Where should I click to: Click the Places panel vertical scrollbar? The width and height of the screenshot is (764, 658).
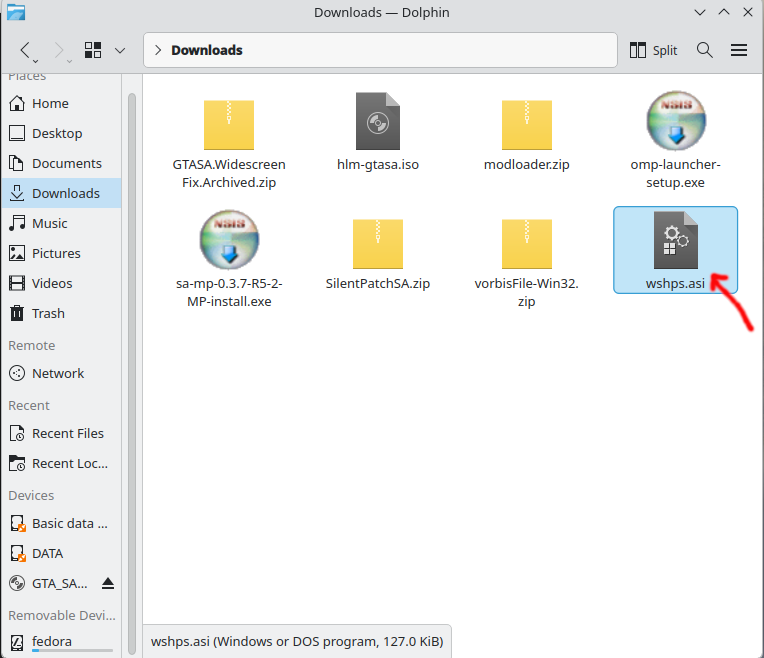(132, 373)
